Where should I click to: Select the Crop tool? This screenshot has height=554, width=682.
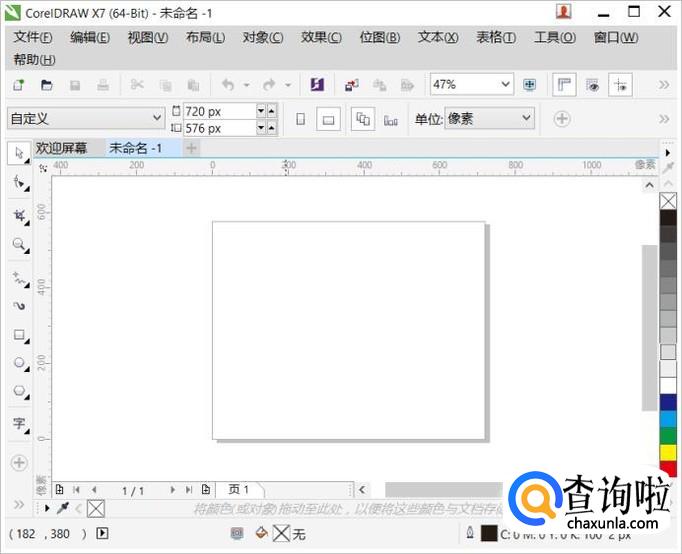coord(19,215)
